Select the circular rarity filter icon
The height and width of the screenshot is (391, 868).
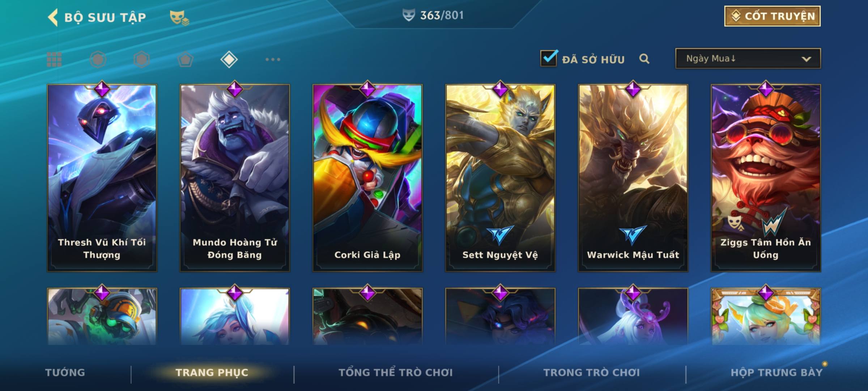98,59
